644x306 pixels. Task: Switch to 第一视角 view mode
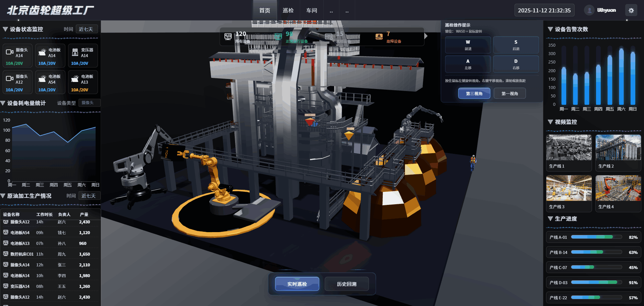click(509, 93)
